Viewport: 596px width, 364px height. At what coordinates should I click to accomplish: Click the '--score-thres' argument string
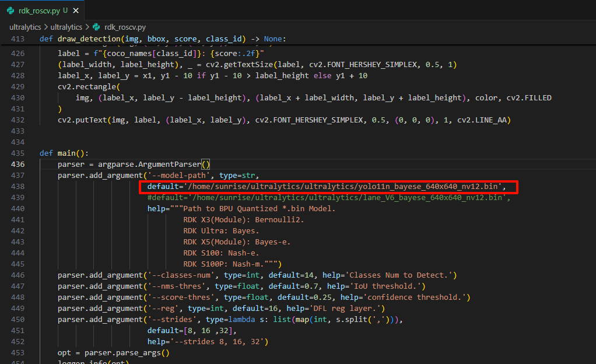click(181, 297)
